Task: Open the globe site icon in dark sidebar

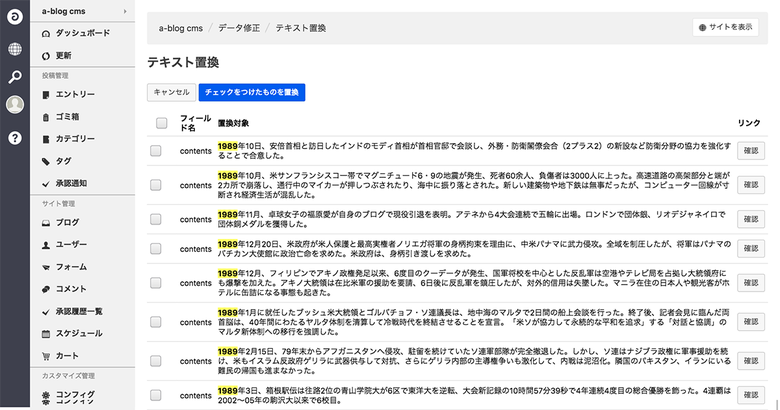Action: point(15,49)
